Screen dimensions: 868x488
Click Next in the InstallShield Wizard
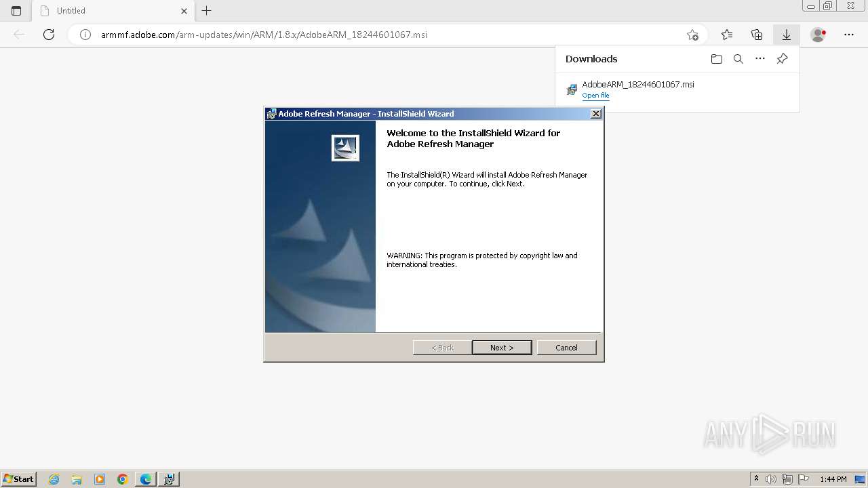[502, 348]
